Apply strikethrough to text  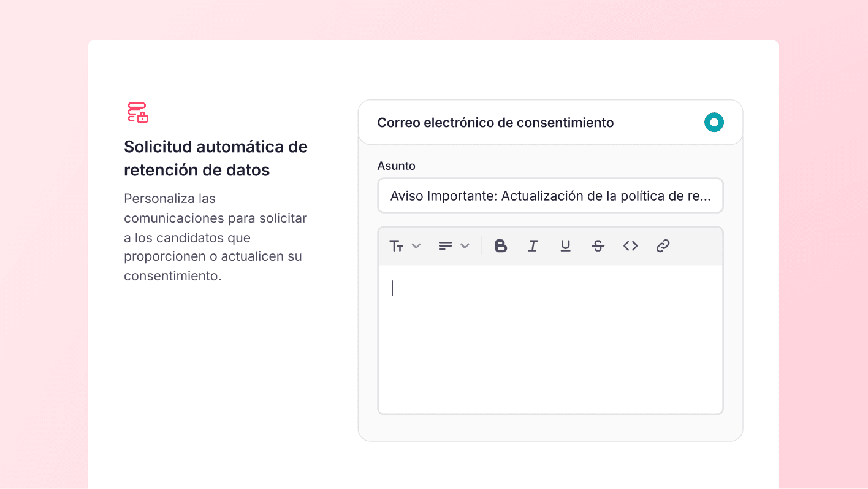coord(598,245)
